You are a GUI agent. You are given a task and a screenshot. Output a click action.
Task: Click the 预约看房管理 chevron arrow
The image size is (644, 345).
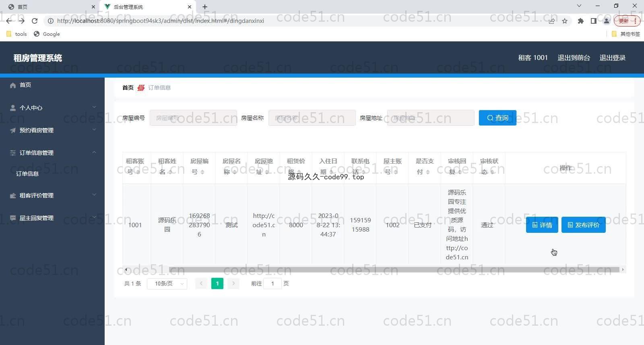click(94, 129)
